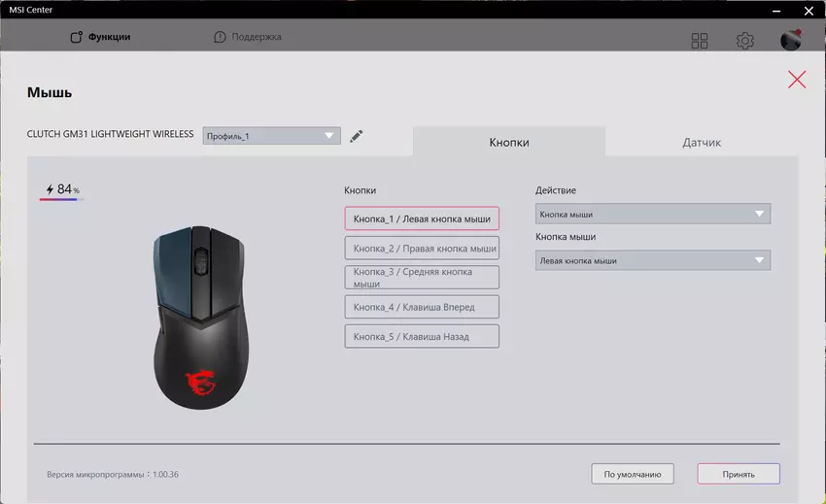
Task: Close the Мышь panel with red X
Action: click(797, 80)
